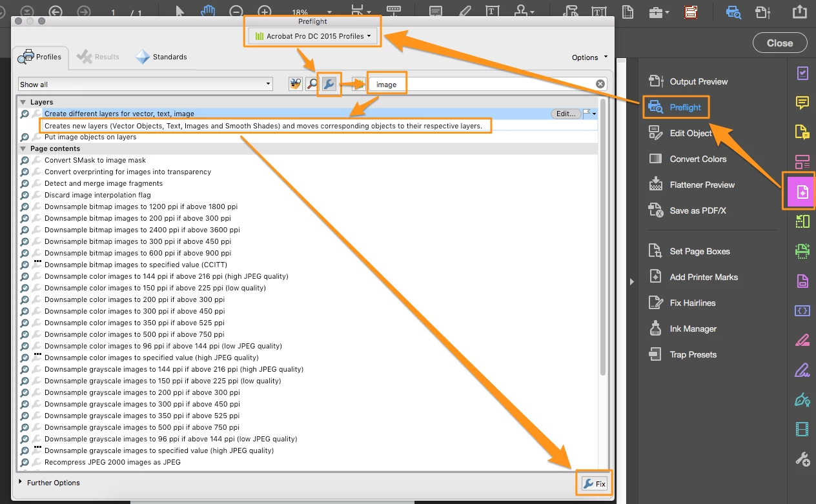The width and height of the screenshot is (816, 504).
Task: Switch to the Profiles tab
Action: click(x=41, y=57)
